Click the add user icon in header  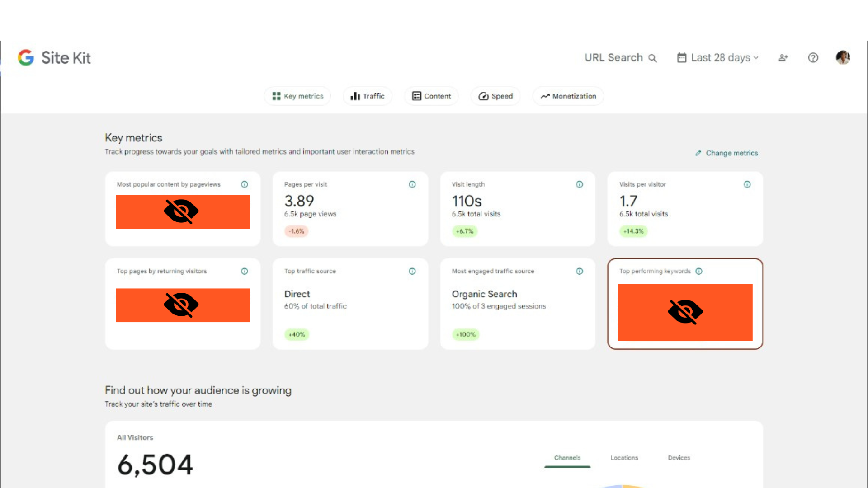pyautogui.click(x=783, y=58)
